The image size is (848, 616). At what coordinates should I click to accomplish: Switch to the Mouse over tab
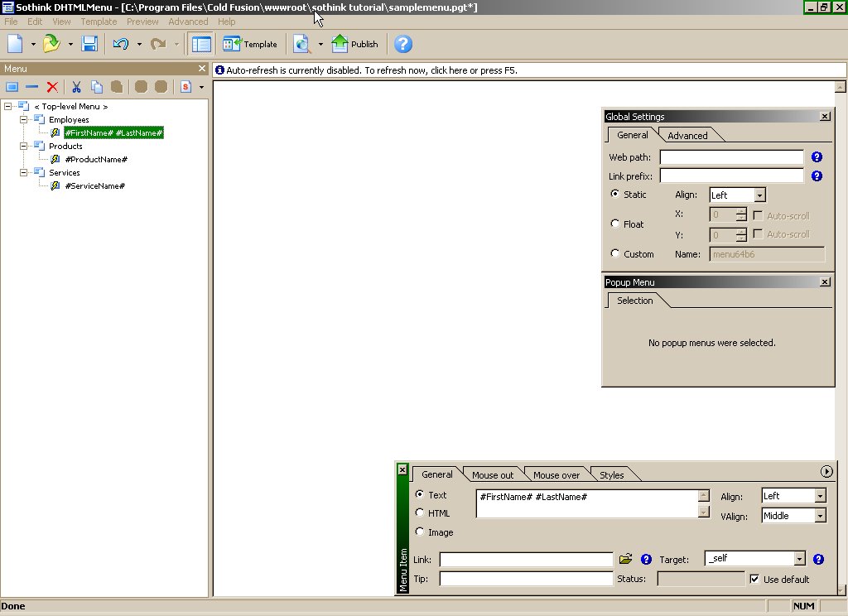pyautogui.click(x=556, y=475)
